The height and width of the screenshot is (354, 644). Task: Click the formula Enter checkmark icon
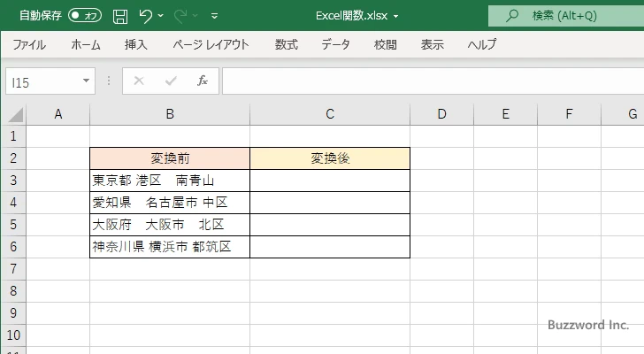click(x=171, y=81)
